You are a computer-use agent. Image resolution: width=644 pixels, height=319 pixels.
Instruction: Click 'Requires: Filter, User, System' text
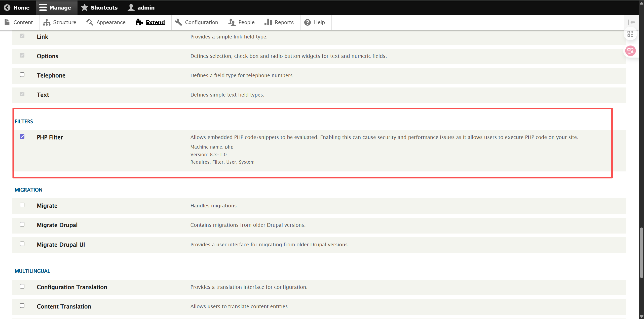(222, 162)
